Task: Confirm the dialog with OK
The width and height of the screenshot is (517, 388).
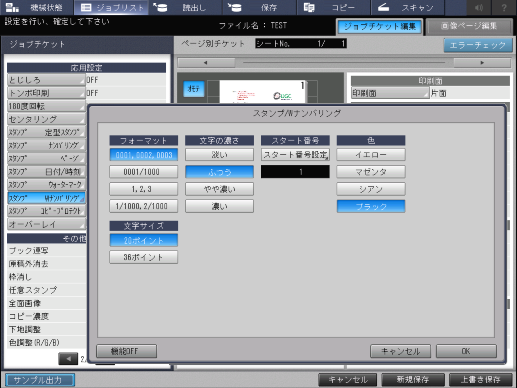Action: pos(466,351)
